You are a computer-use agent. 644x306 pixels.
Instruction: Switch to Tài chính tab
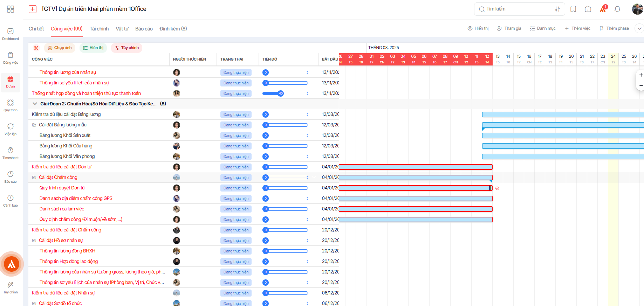[99, 29]
